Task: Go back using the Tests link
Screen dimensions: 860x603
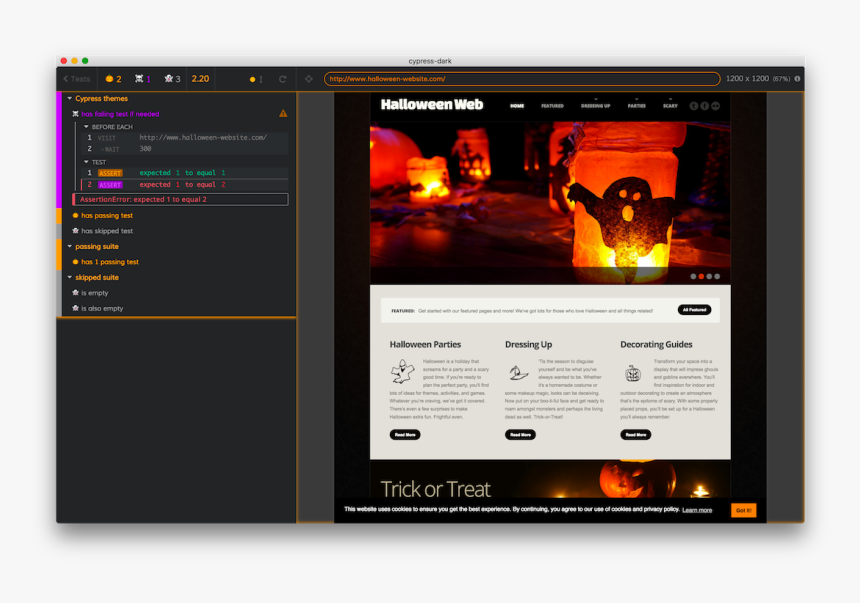Action: (x=76, y=79)
